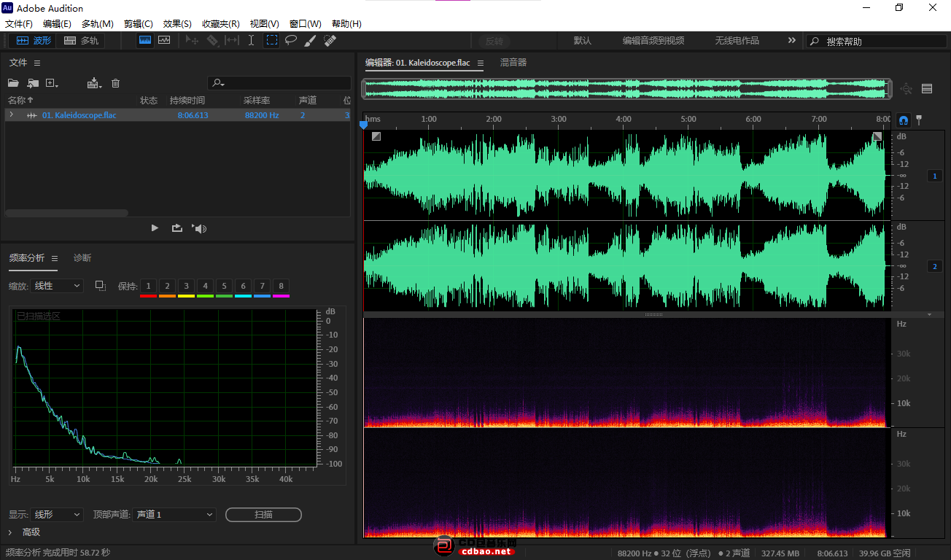The image size is (951, 560).
Task: Select the Marquee Selection tool
Action: 271,41
